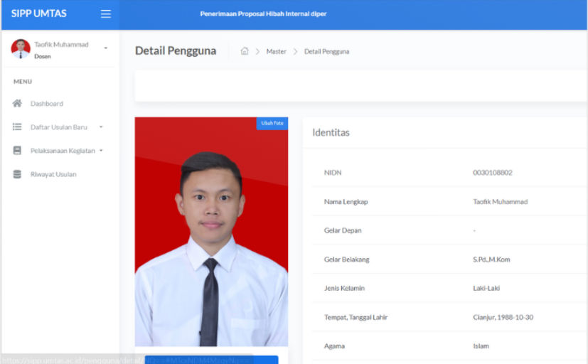Expand the Taofik Muhammad user dropdown
This screenshot has height=364, width=588.
coord(106,48)
